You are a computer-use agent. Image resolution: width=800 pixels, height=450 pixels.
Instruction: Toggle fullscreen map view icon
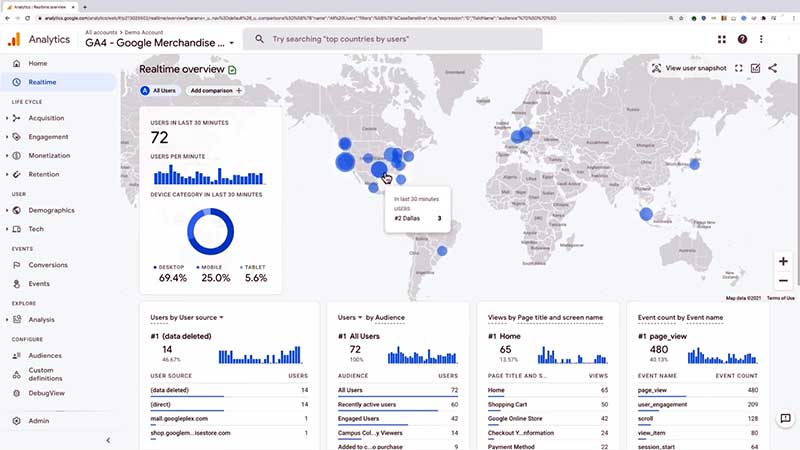point(738,68)
